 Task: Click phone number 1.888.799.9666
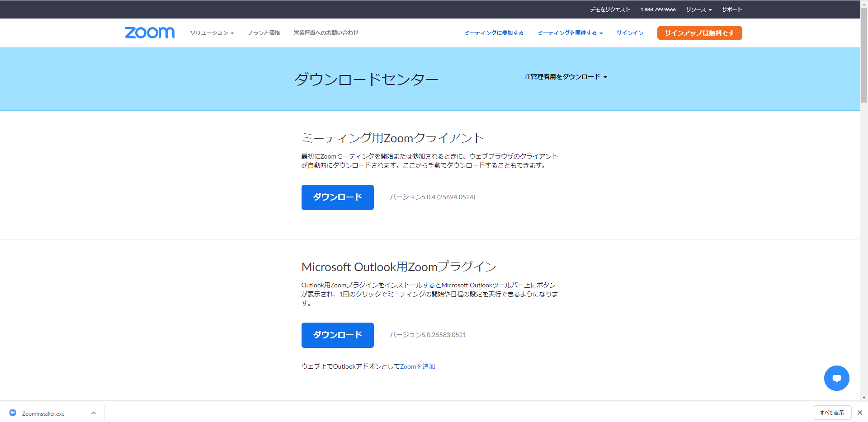coord(658,9)
